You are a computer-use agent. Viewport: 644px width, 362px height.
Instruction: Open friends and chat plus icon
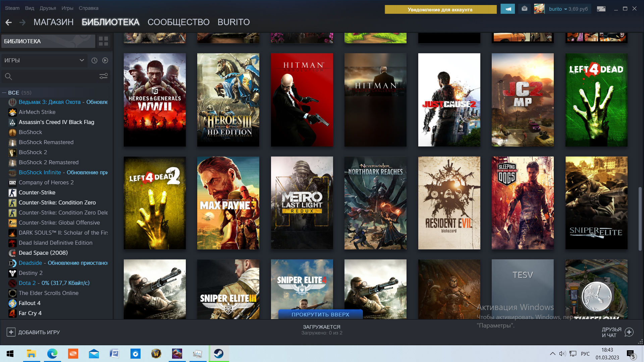[x=629, y=332]
